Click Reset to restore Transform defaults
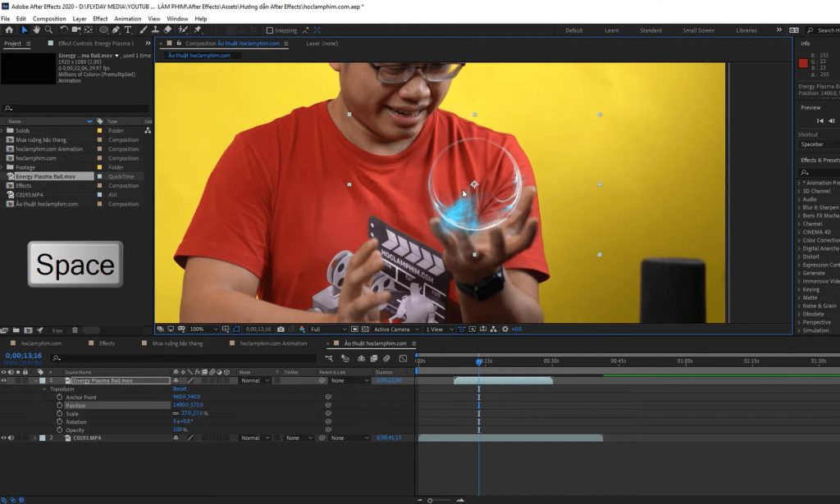The width and height of the screenshot is (840, 504). (179, 388)
